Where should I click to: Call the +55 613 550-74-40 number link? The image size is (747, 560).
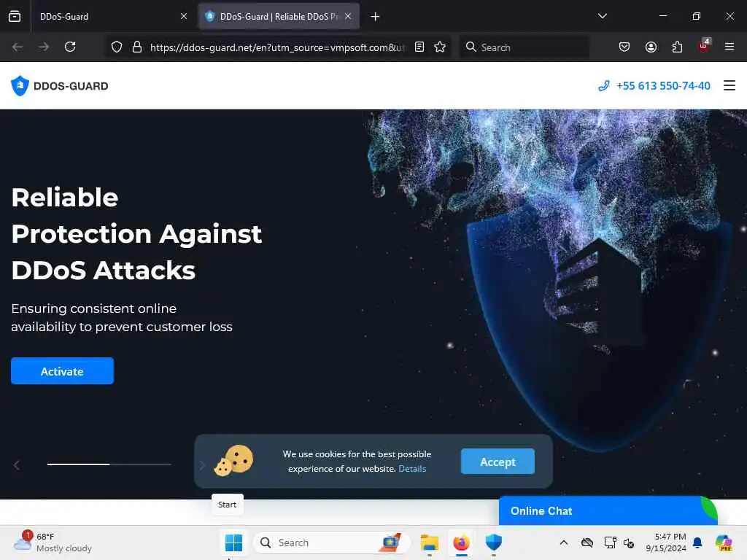coord(654,86)
